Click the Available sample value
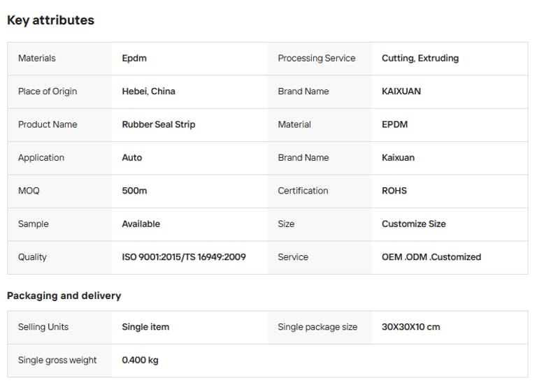 coord(141,224)
